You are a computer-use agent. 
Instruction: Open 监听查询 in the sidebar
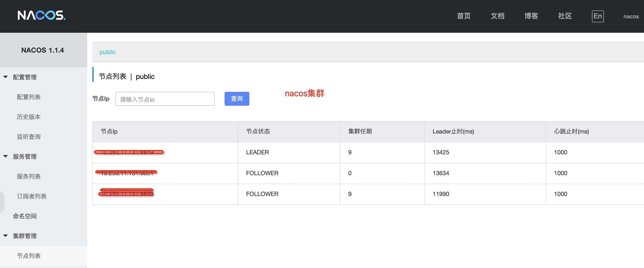coord(29,137)
